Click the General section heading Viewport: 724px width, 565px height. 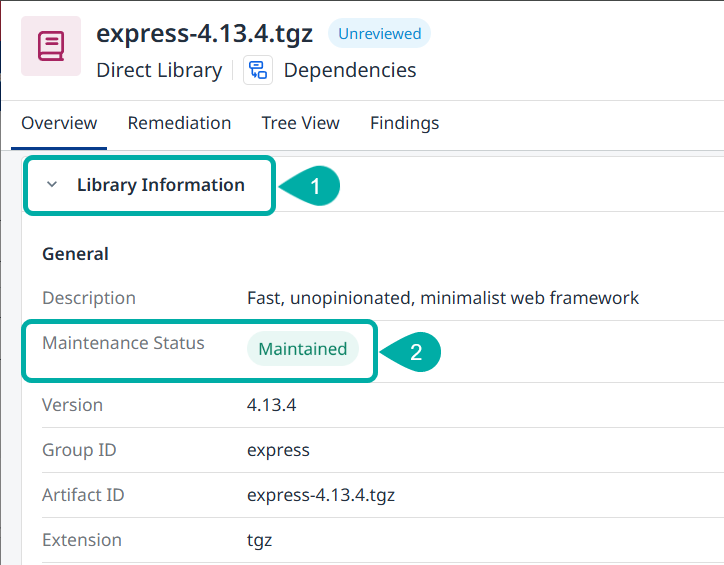point(75,254)
